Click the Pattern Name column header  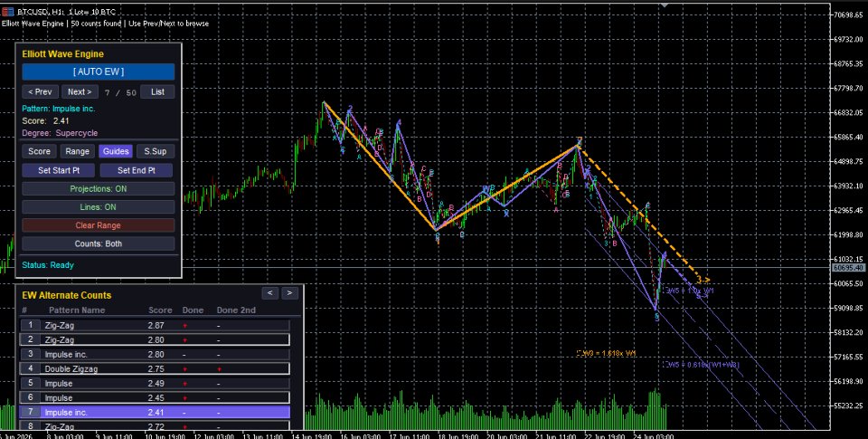point(76,310)
